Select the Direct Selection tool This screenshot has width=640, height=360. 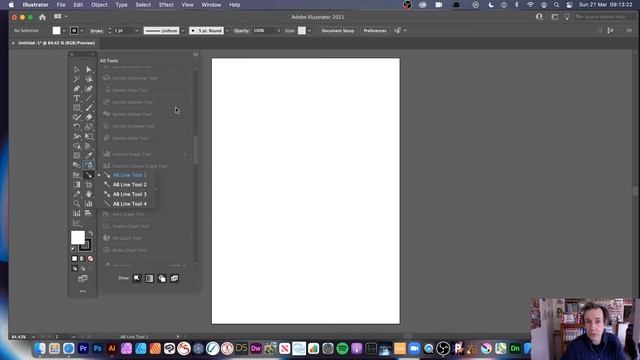(89, 69)
